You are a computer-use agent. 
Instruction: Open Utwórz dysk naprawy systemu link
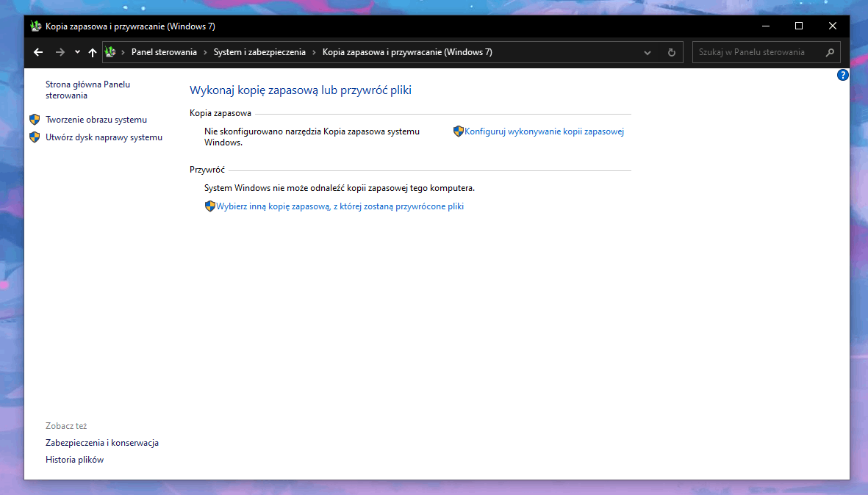click(x=104, y=137)
